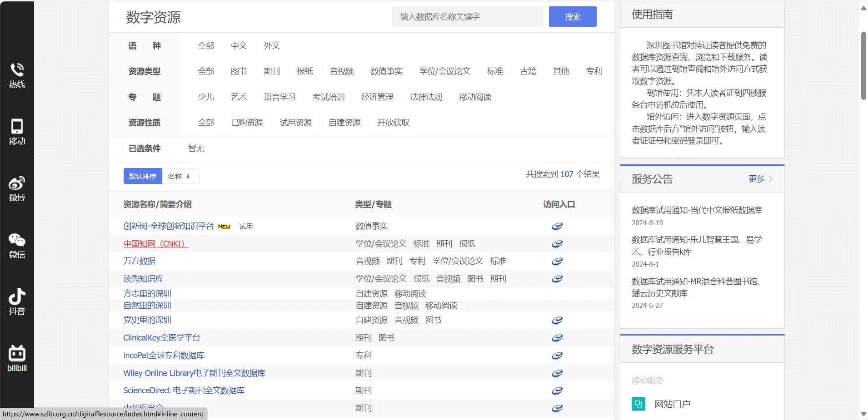Screen dimensions: 868x420
Task: Open the 党史里的深圳 resource link
Action: point(148,320)
